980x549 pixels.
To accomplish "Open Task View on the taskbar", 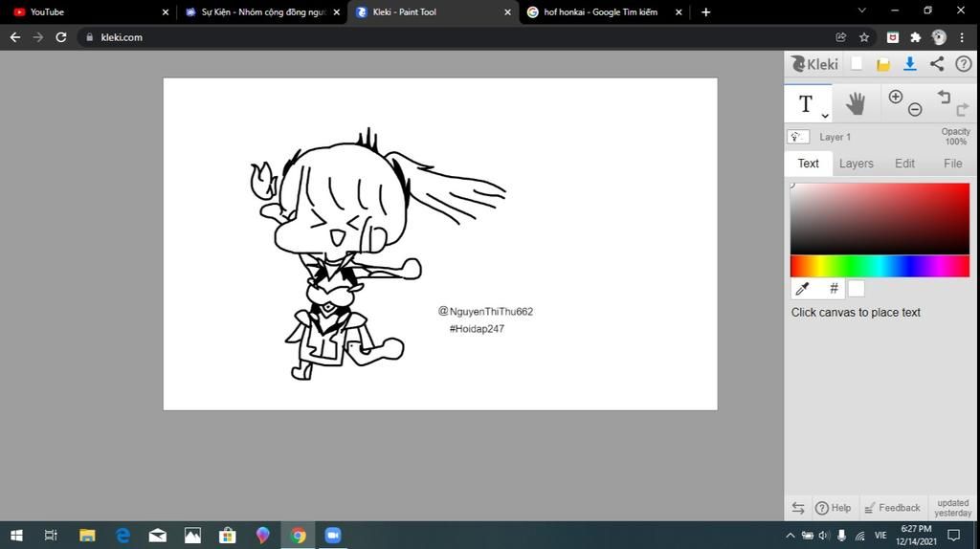I will click(52, 536).
